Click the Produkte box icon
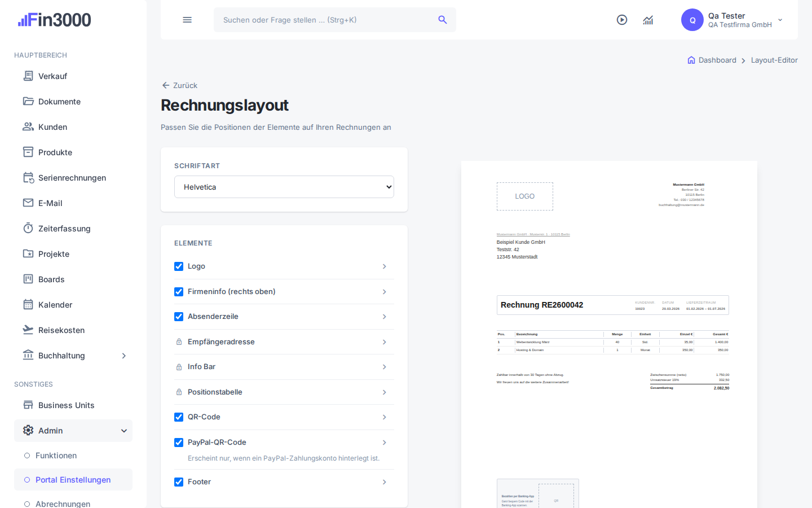Image resolution: width=812 pixels, height=508 pixels. point(28,152)
